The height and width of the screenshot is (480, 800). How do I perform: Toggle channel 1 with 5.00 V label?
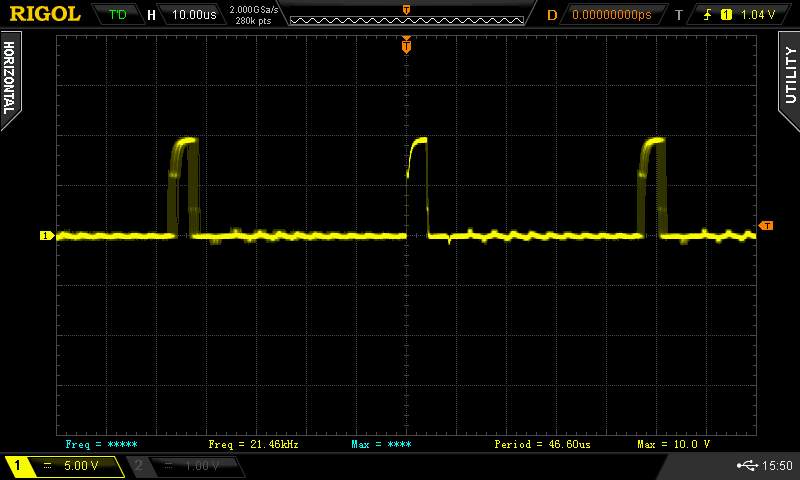coord(64,466)
